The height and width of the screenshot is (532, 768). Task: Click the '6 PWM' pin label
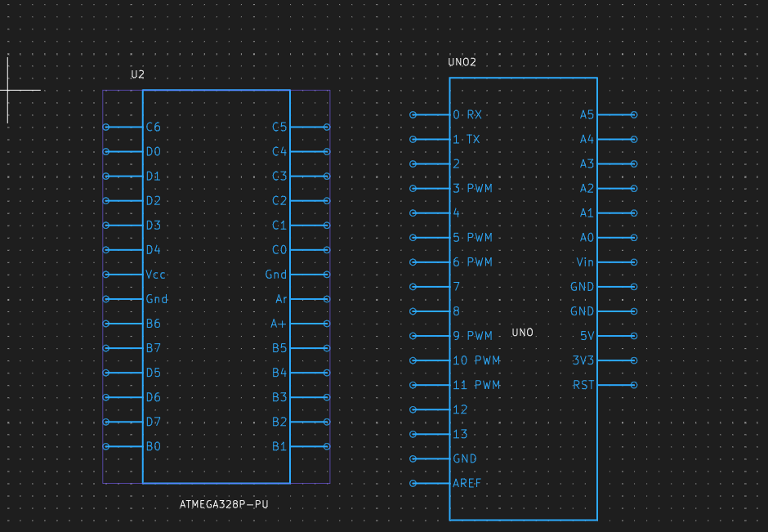click(x=473, y=262)
